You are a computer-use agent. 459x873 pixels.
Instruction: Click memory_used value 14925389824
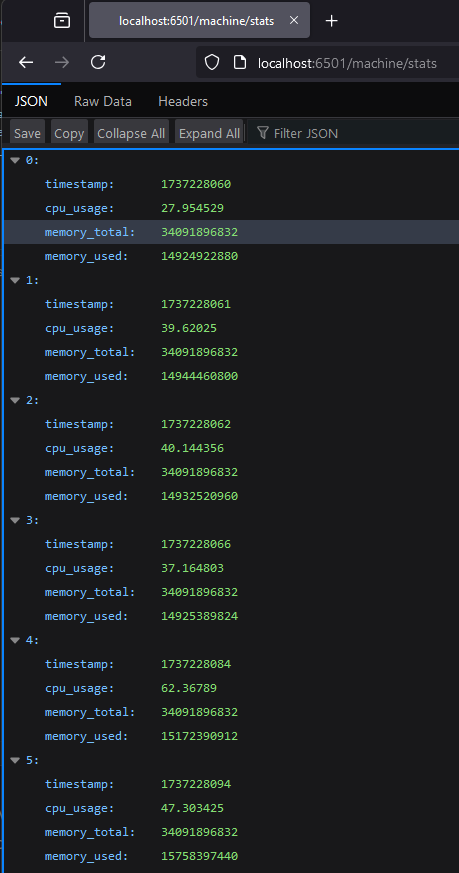click(199, 616)
